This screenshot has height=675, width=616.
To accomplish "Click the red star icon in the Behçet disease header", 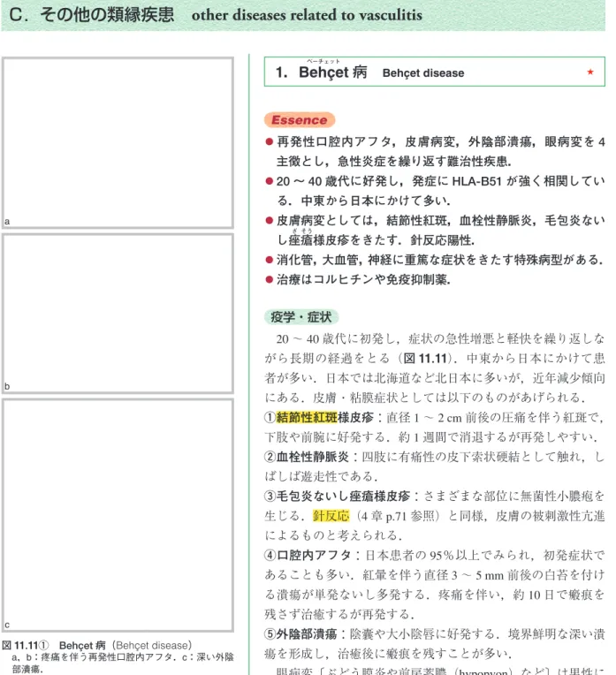I will pyautogui.click(x=590, y=72).
